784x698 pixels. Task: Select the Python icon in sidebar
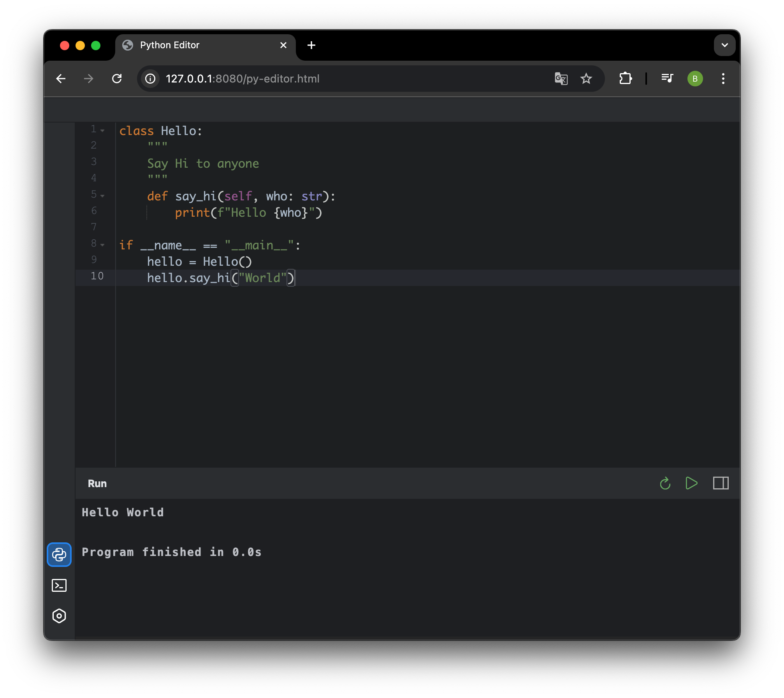pos(59,554)
